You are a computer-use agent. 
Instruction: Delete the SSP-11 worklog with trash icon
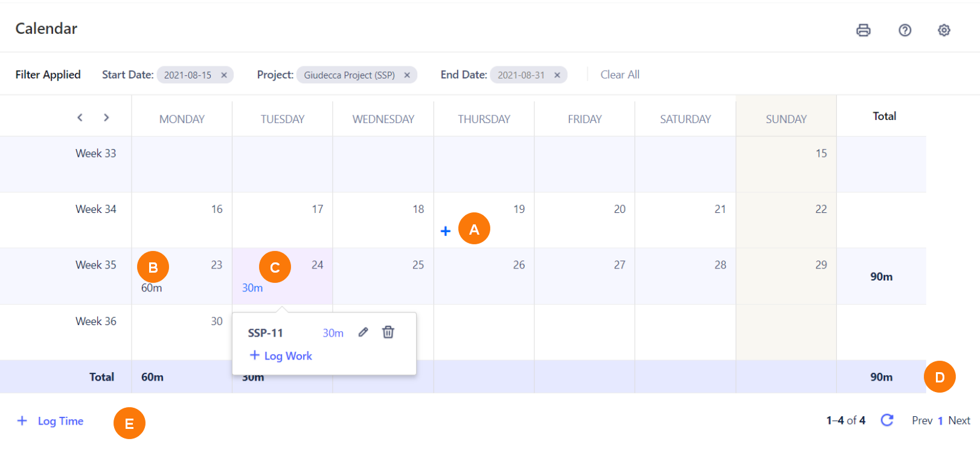[x=388, y=332]
